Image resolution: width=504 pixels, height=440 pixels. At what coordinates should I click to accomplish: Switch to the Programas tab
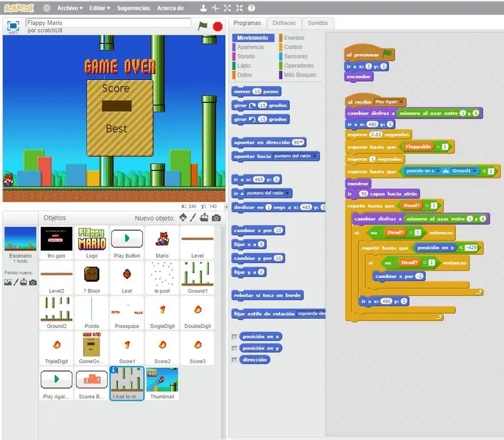click(x=247, y=23)
